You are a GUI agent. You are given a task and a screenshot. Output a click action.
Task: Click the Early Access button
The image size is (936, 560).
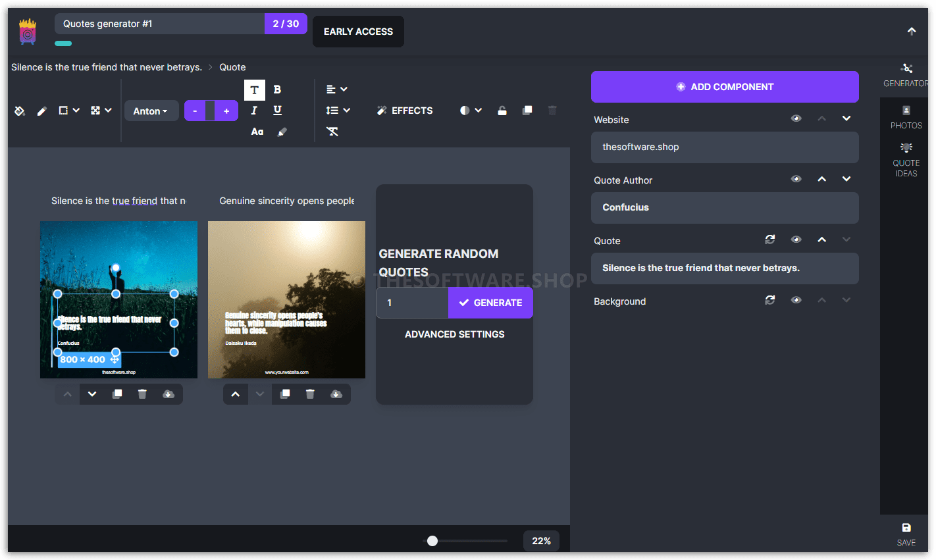[358, 32]
